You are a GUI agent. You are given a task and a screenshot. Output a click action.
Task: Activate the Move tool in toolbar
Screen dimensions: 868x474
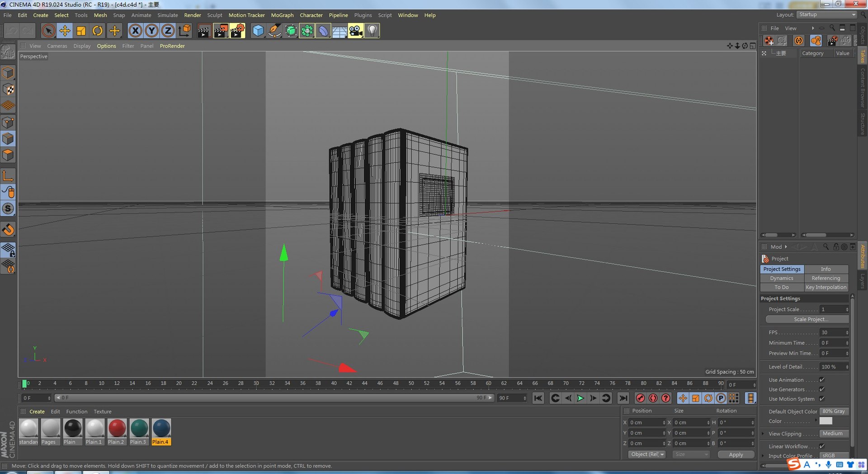[x=65, y=31]
